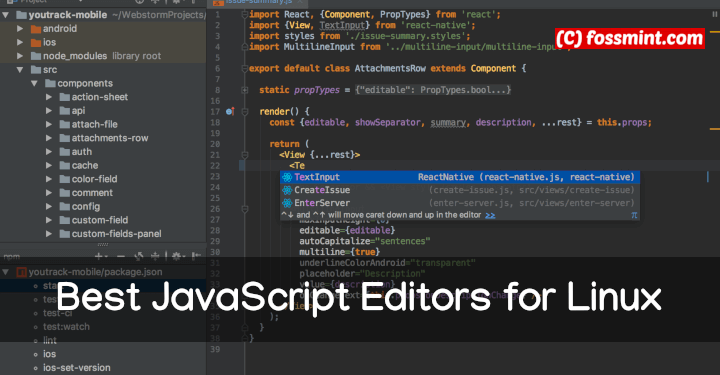Click the override gutter icon on line 17
This screenshot has width=720, height=375.
point(230,111)
